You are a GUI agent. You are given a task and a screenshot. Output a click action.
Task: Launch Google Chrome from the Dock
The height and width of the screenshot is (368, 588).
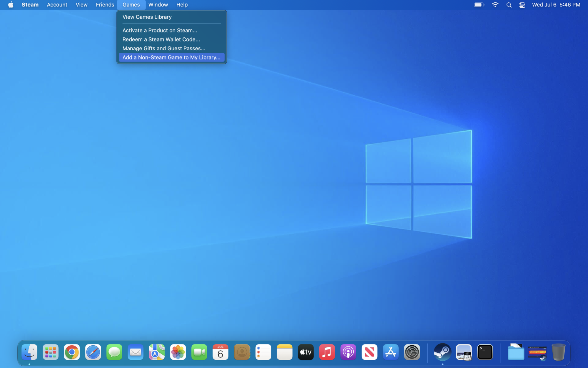click(72, 352)
